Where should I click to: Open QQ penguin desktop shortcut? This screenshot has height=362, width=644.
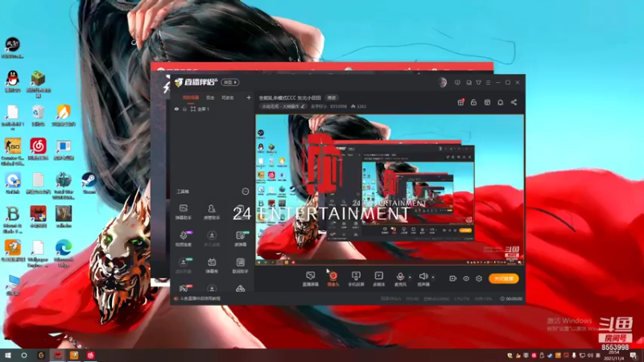pyautogui.click(x=13, y=81)
